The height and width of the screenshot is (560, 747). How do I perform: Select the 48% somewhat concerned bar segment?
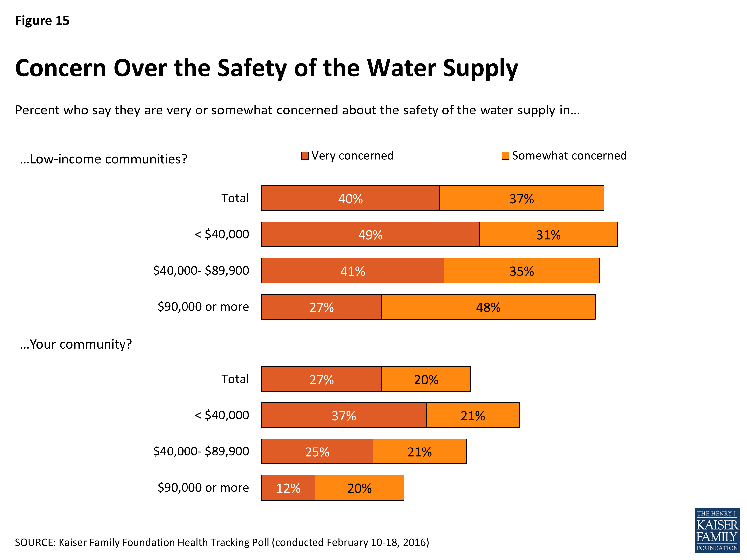coord(488,307)
